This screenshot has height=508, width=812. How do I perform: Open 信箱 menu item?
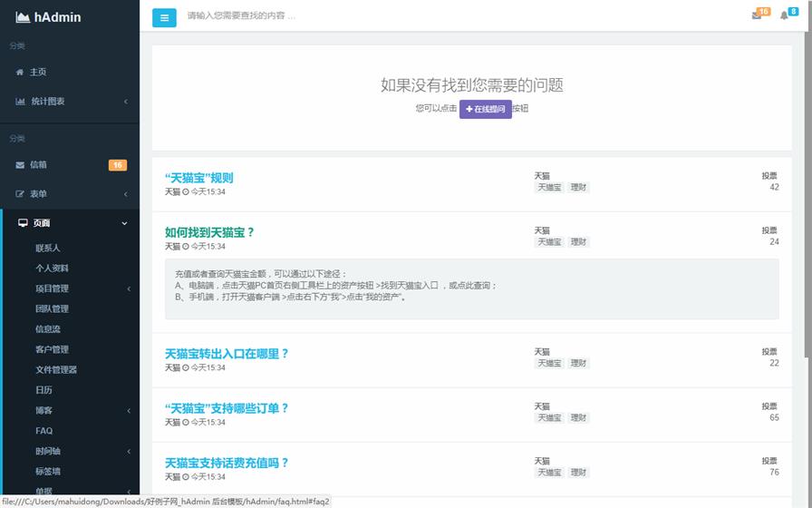point(38,165)
